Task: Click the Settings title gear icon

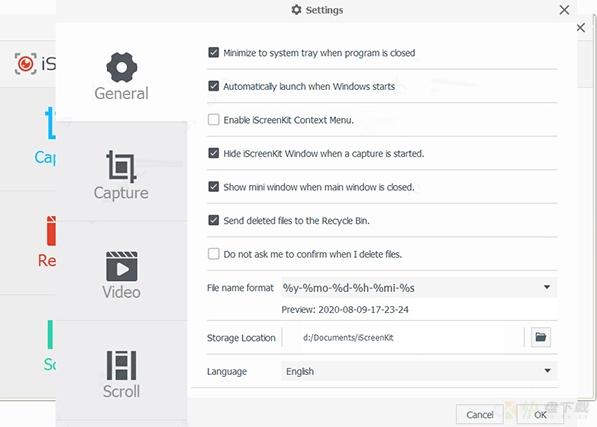Action: click(296, 10)
